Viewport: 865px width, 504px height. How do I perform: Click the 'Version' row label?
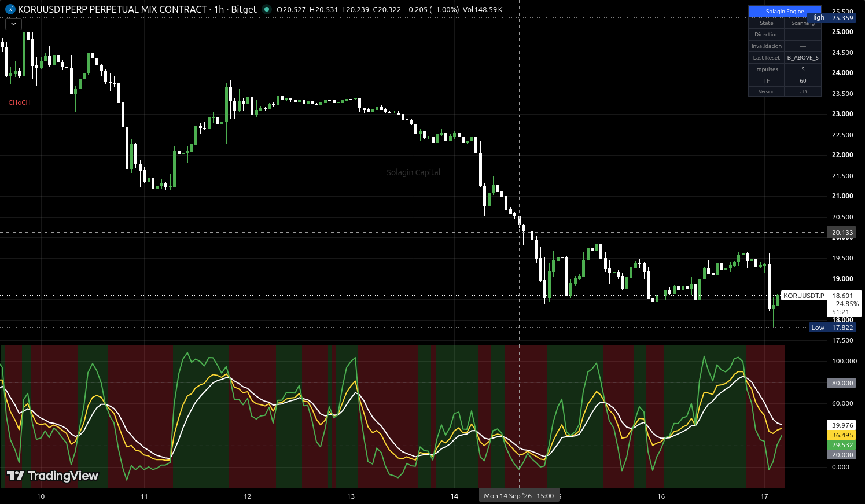point(766,91)
